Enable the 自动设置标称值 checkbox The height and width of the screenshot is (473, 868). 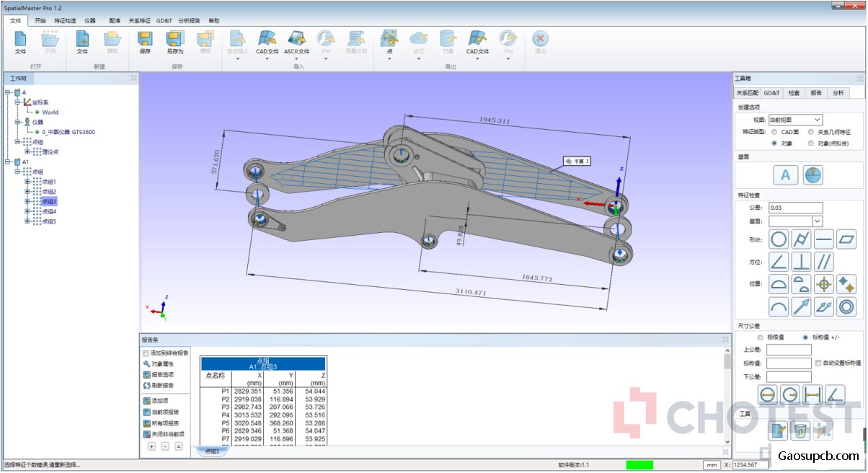tap(818, 363)
